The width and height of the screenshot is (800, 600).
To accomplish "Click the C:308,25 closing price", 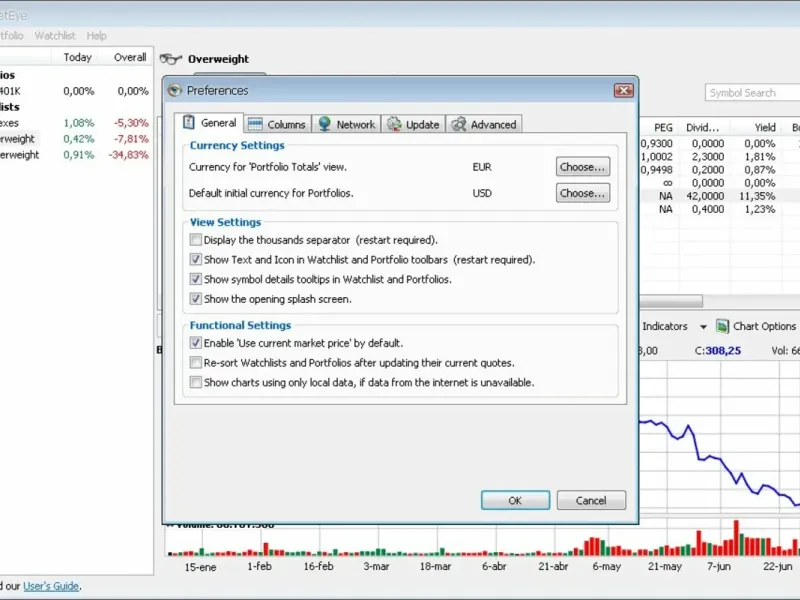I will 717,351.
